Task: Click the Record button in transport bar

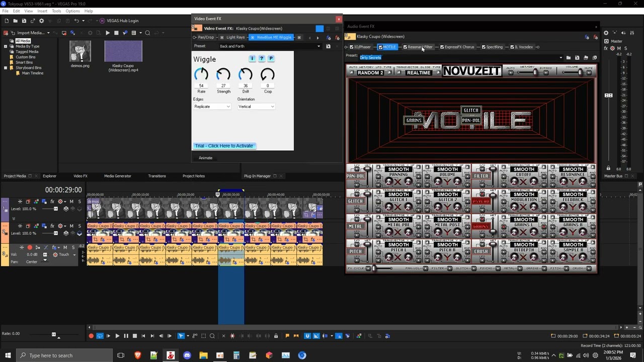Action: click(91, 336)
